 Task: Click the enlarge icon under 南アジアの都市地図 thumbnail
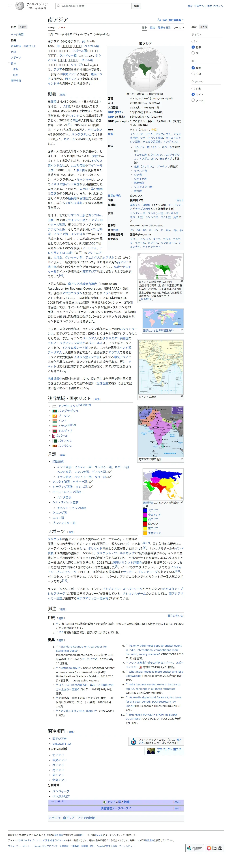tap(182, 459)
